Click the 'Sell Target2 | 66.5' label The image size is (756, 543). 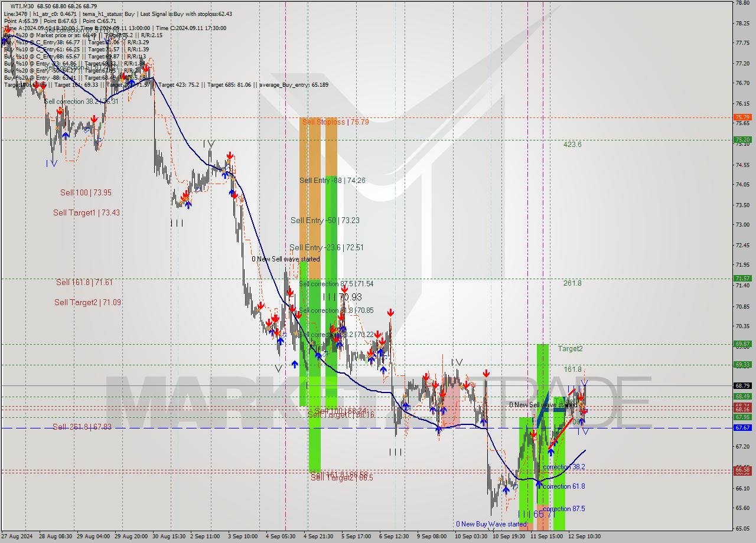coord(341,477)
